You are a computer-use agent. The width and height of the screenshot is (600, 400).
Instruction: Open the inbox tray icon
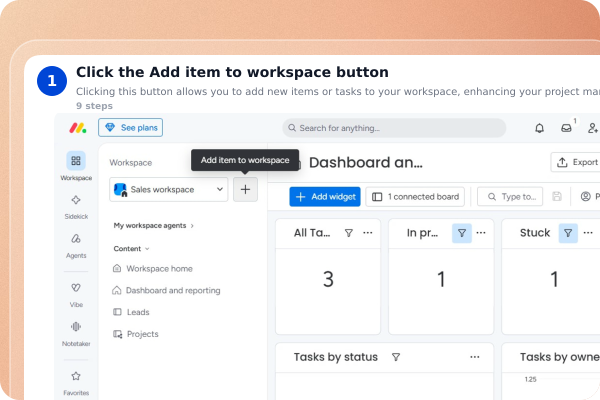(566, 128)
